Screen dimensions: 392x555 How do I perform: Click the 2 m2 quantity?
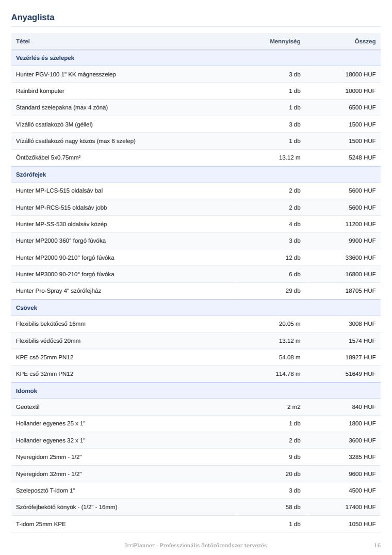click(x=293, y=407)
